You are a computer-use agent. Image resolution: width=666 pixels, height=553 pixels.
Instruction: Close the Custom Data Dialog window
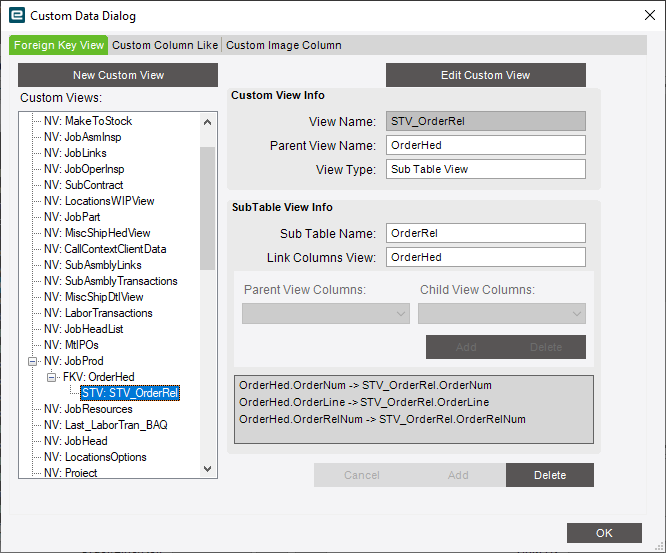[x=649, y=15]
